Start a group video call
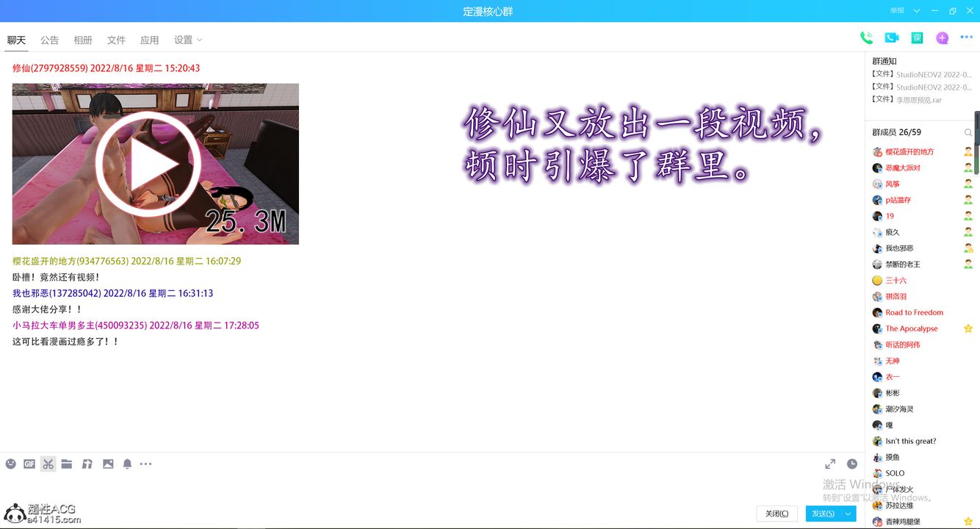Viewport: 980px width, 529px height. [891, 36]
